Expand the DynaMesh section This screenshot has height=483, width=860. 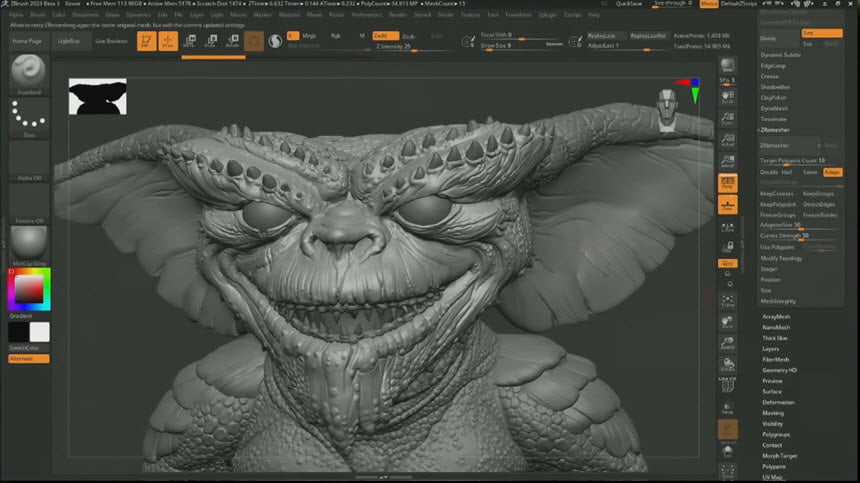click(x=774, y=109)
